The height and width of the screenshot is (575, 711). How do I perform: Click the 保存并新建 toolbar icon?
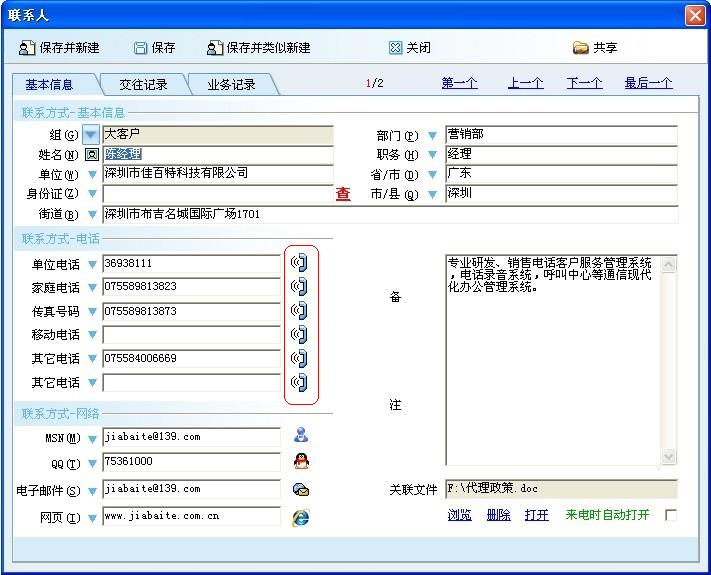pos(27,48)
